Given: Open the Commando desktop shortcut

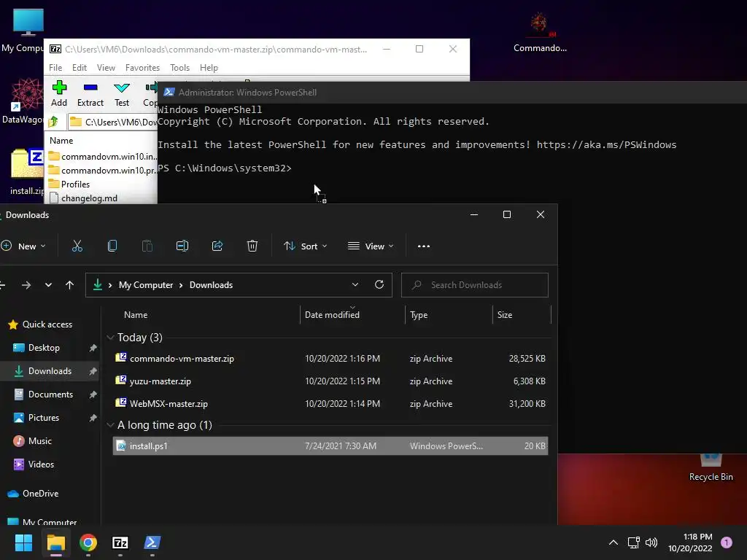Looking at the screenshot, I should coord(540,32).
